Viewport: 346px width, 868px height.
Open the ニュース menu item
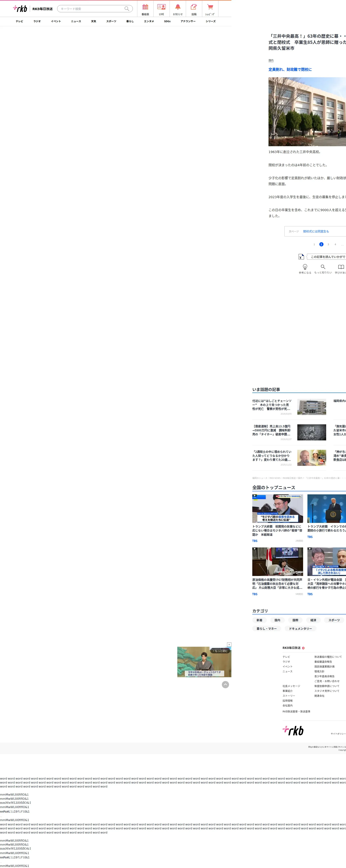[76, 21]
